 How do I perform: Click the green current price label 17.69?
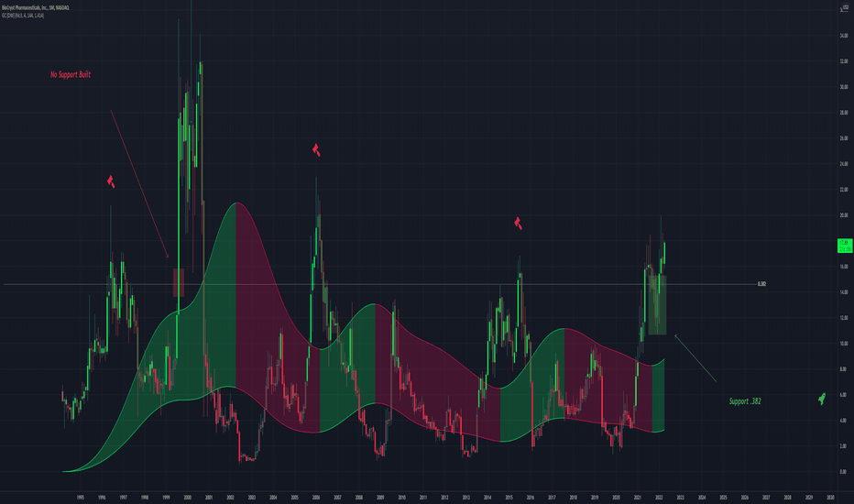point(845,246)
